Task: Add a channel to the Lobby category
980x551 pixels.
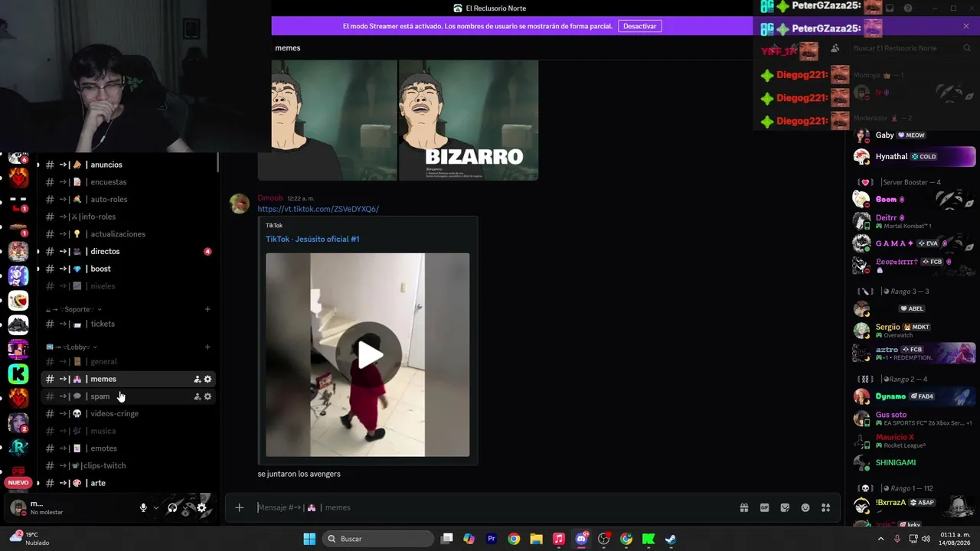Action: pos(207,347)
